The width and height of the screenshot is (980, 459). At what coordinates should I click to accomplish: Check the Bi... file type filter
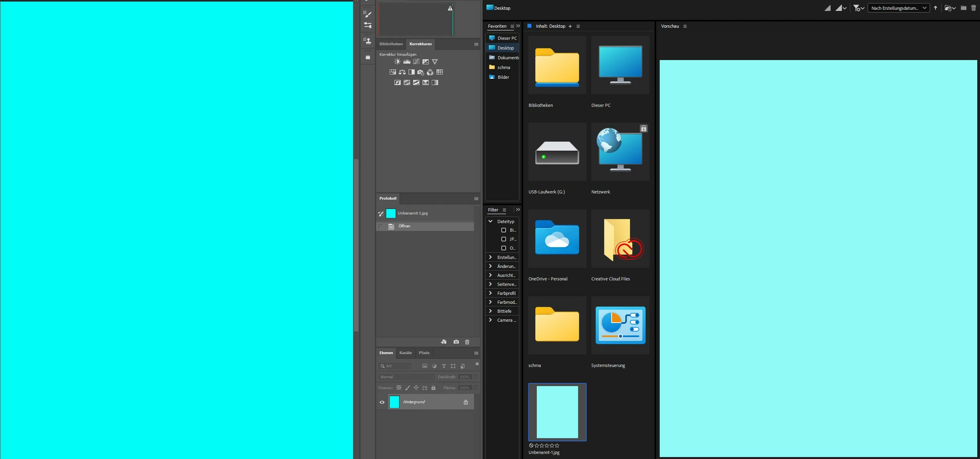coord(504,230)
